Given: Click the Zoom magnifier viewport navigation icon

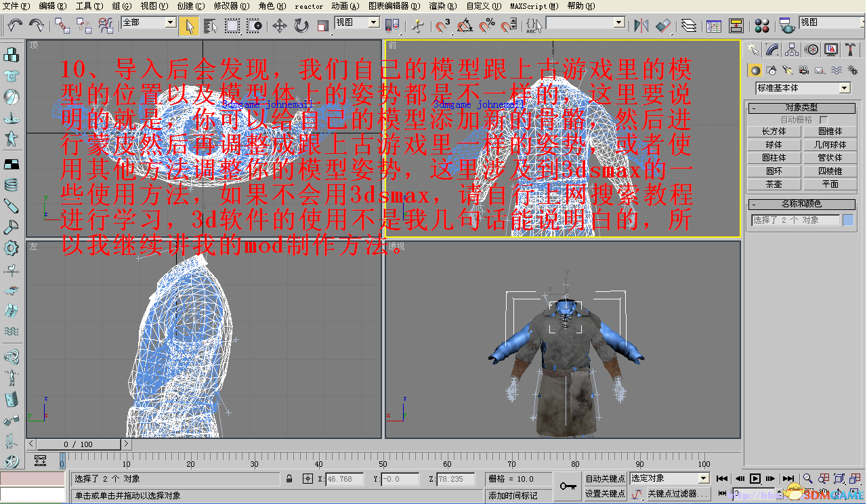Looking at the screenshot, I should click(807, 479).
